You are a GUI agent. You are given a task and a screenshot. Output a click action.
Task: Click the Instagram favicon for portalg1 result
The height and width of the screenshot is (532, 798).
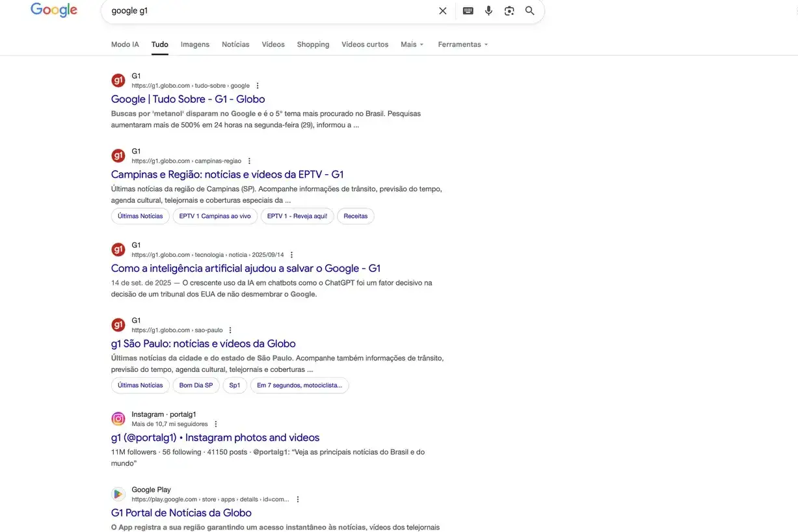pyautogui.click(x=118, y=419)
